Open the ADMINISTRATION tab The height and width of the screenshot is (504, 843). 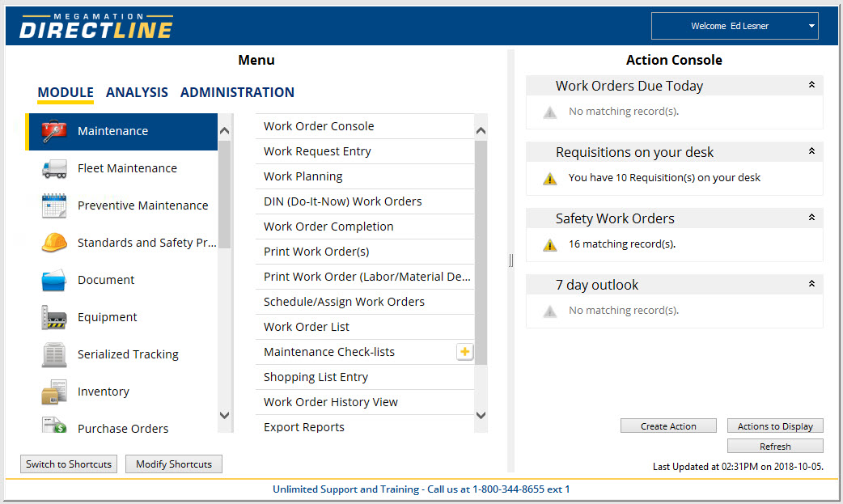(237, 92)
